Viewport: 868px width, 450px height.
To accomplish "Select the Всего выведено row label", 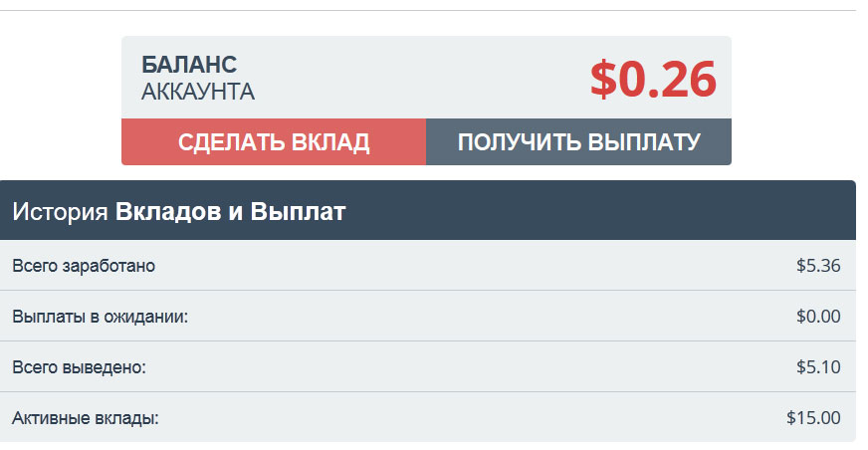I will (79, 367).
